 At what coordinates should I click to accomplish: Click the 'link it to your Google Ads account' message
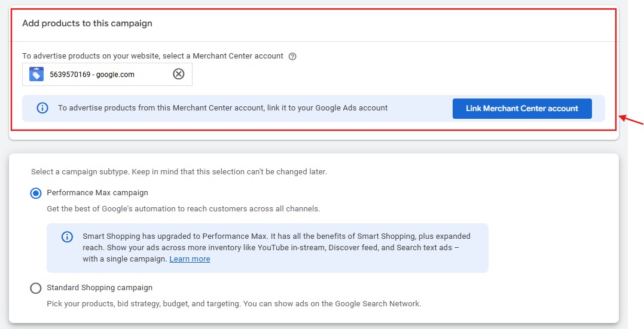pos(222,108)
